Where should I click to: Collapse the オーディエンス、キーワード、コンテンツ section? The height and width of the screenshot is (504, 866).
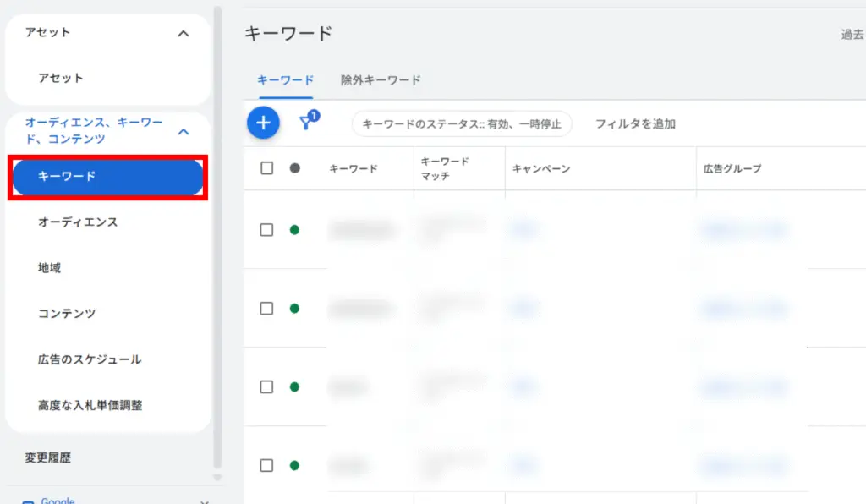(184, 131)
